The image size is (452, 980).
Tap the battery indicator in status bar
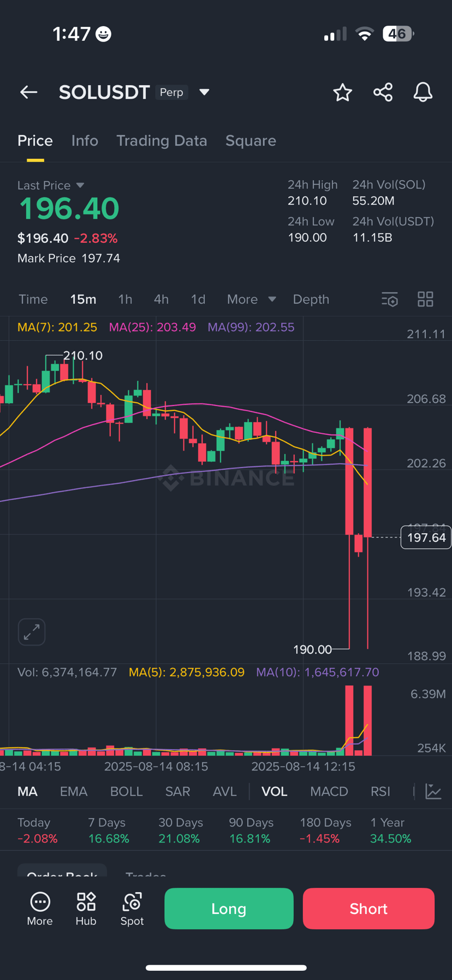pyautogui.click(x=399, y=34)
